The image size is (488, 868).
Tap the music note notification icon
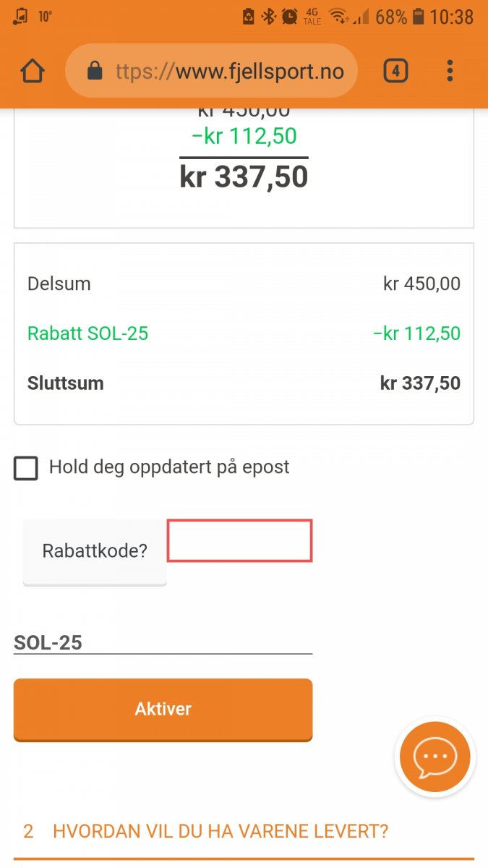point(22,16)
